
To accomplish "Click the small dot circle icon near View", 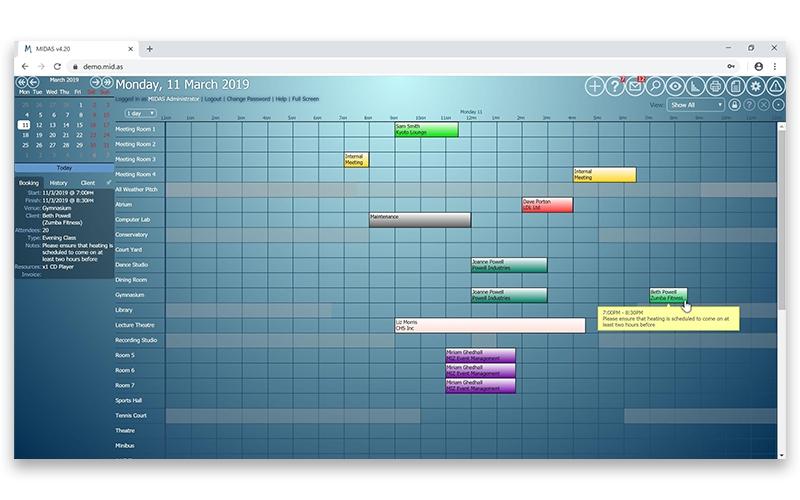I will pyautogui.click(x=779, y=105).
